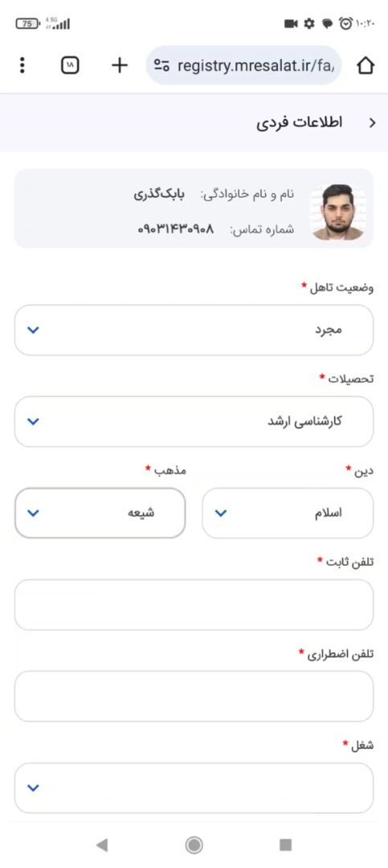This screenshot has width=388, height=868.
Task: Open the browser three-dot menu
Action: pyautogui.click(x=22, y=65)
